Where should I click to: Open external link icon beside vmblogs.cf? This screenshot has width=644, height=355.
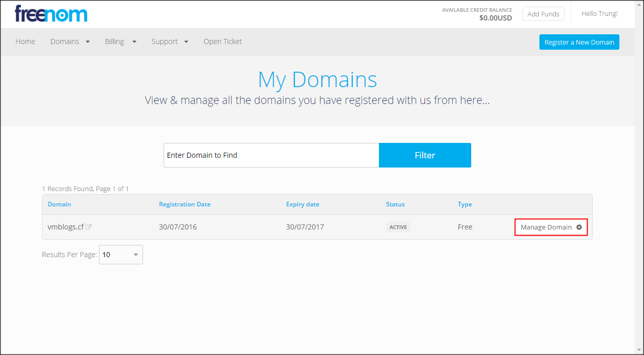pyautogui.click(x=89, y=227)
